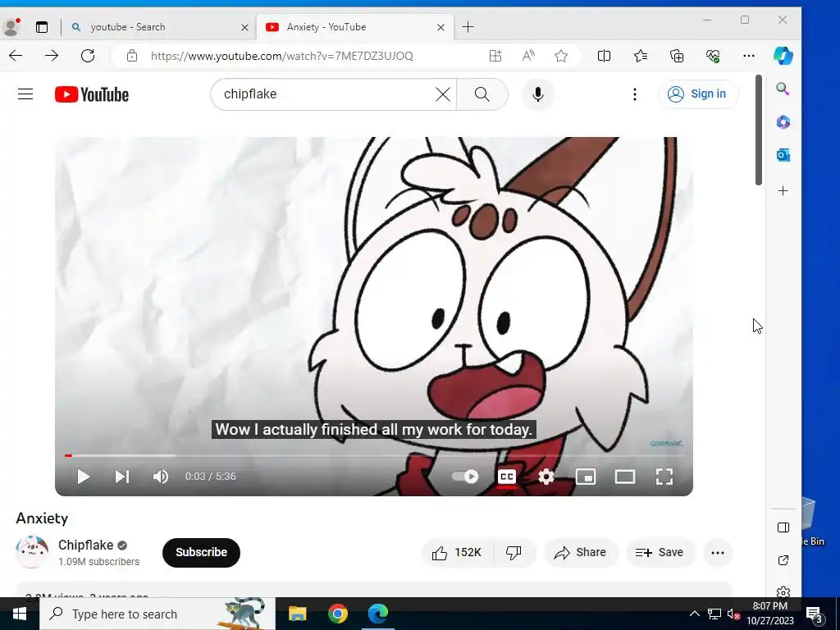Mute the video volume

click(161, 477)
